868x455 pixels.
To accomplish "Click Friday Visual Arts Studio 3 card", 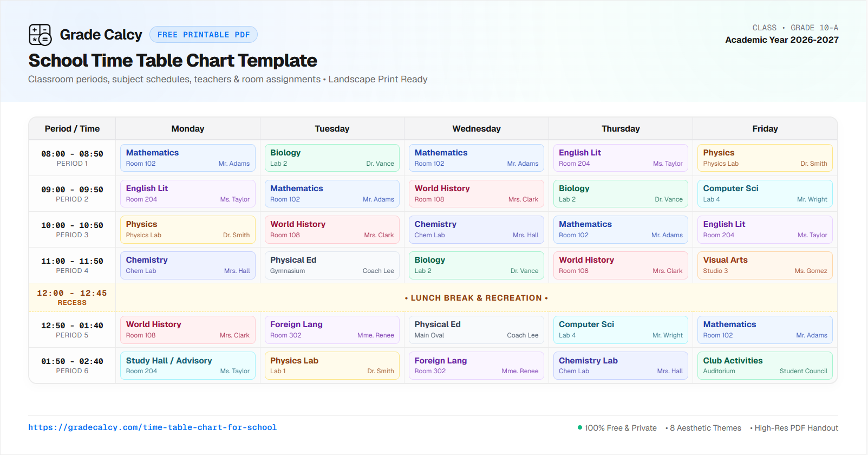I will pyautogui.click(x=765, y=265).
